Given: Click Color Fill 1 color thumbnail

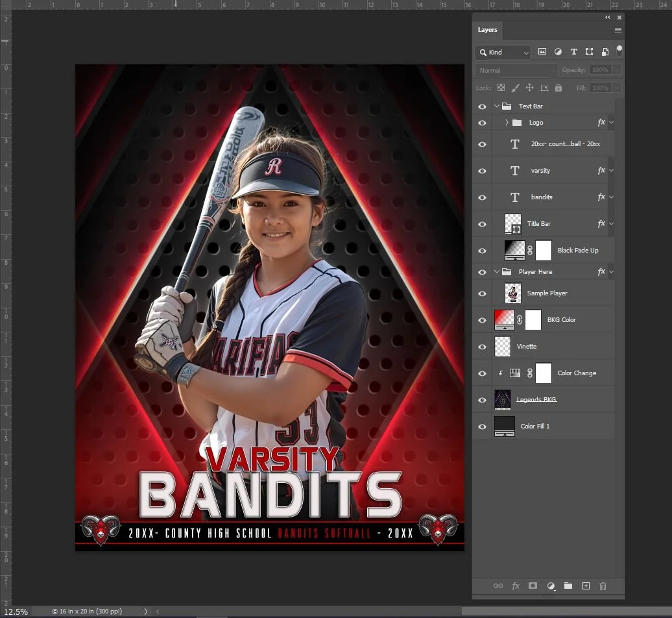Looking at the screenshot, I should (x=505, y=426).
